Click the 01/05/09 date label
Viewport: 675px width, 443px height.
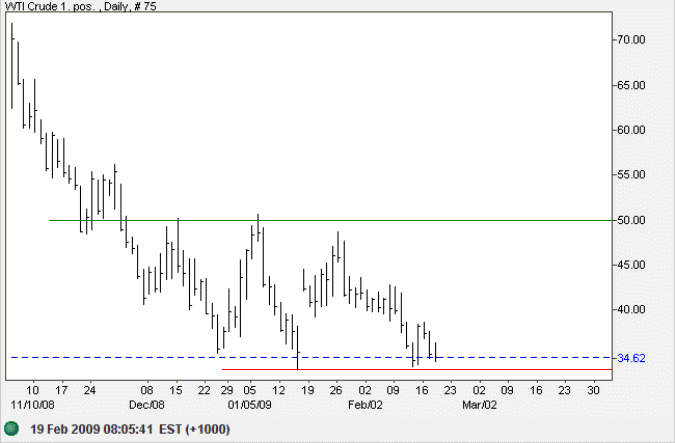click(250, 405)
